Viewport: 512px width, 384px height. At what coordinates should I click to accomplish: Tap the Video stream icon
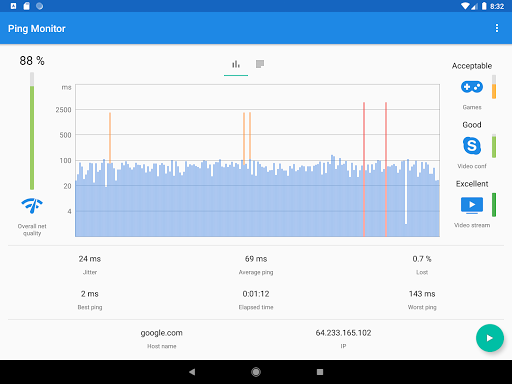472,205
